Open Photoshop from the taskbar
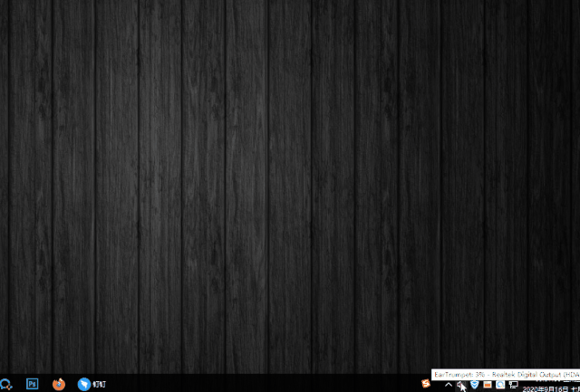This screenshot has width=580, height=392. (x=33, y=384)
